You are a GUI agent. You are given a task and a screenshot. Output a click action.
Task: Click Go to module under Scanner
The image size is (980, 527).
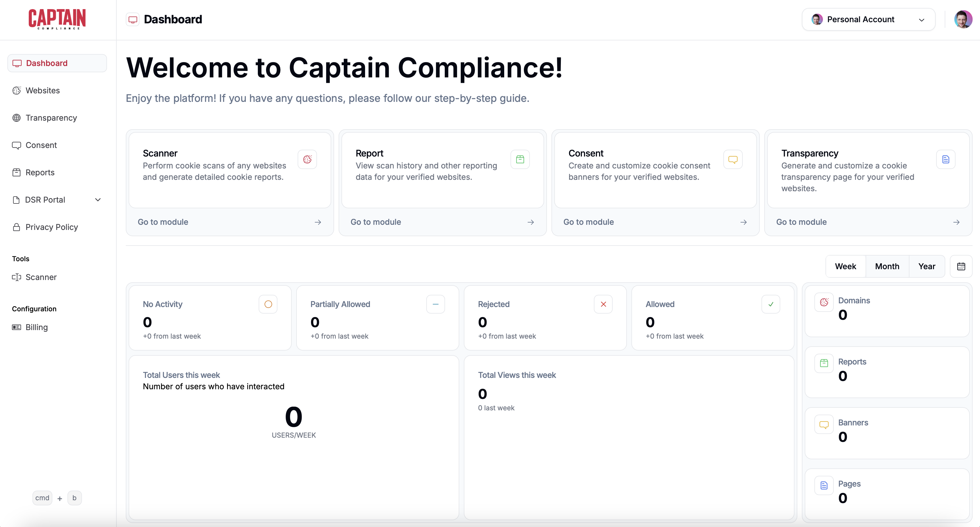229,222
